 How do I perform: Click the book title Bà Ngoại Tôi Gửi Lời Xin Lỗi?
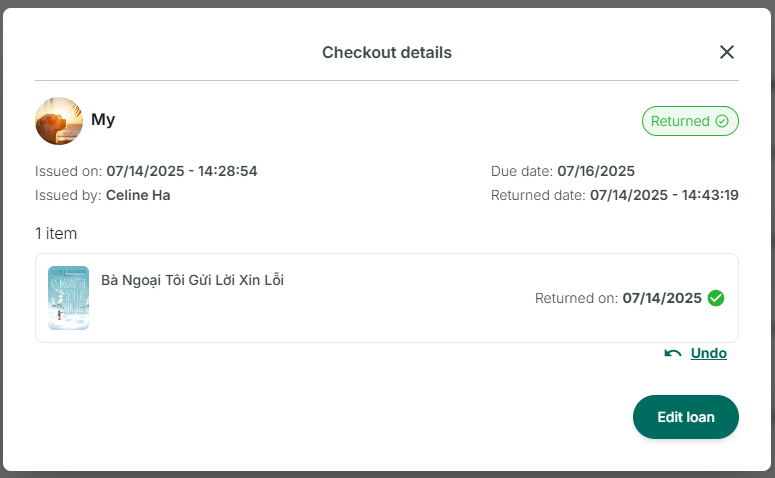point(192,280)
